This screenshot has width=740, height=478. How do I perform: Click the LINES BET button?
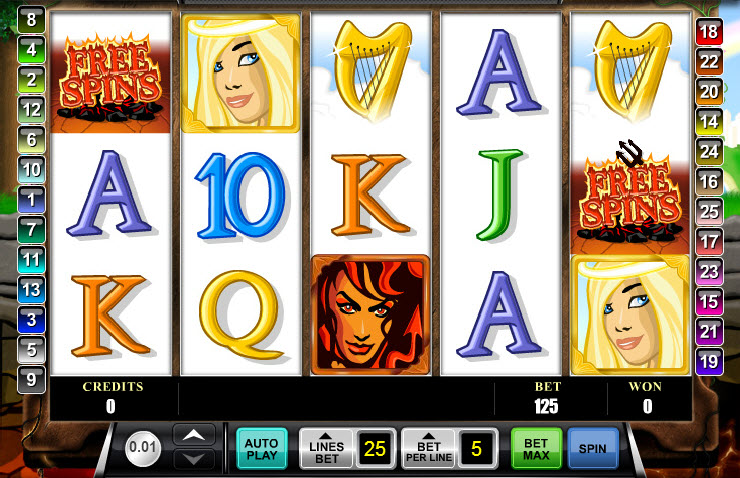(x=326, y=449)
